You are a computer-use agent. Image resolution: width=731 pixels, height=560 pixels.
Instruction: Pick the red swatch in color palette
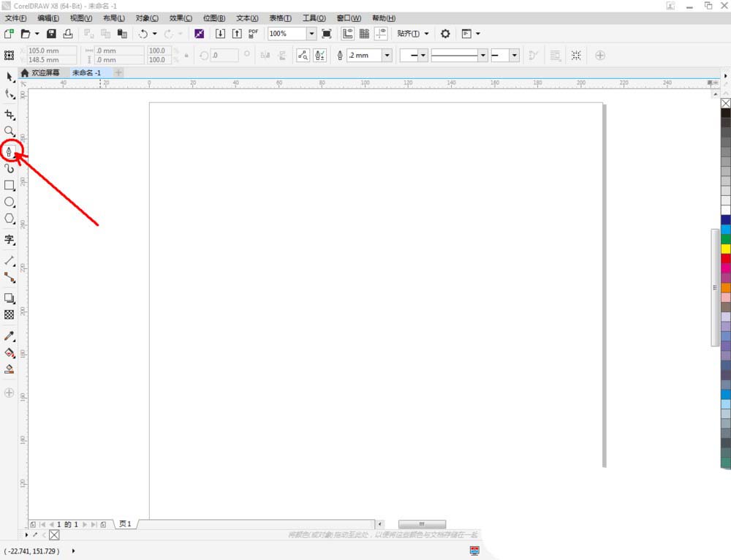(x=726, y=258)
